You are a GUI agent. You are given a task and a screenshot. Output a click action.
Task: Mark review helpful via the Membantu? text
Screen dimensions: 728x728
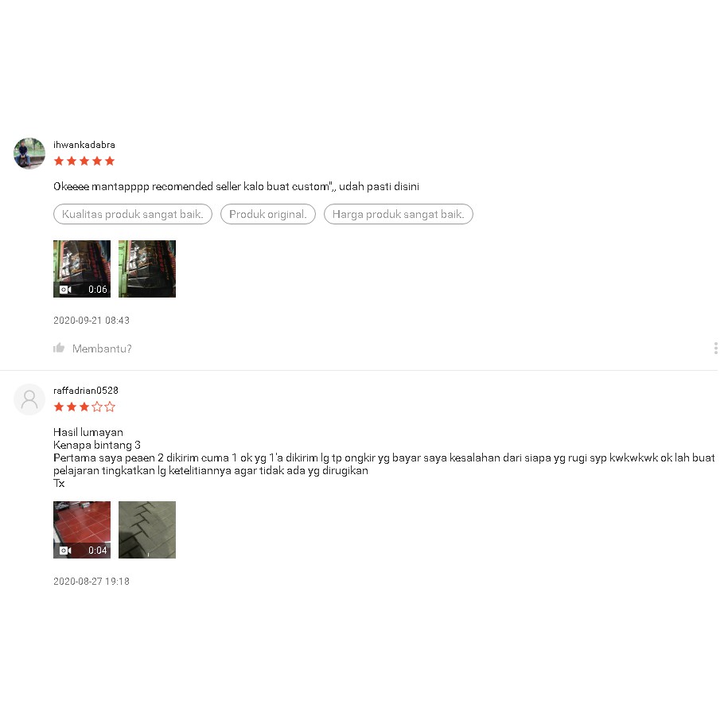click(x=102, y=348)
